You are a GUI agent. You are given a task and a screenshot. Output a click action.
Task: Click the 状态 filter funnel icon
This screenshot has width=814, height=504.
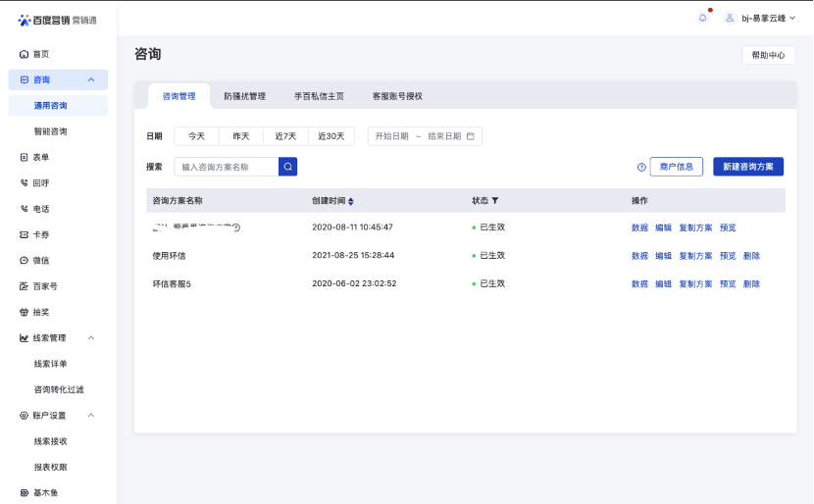495,201
